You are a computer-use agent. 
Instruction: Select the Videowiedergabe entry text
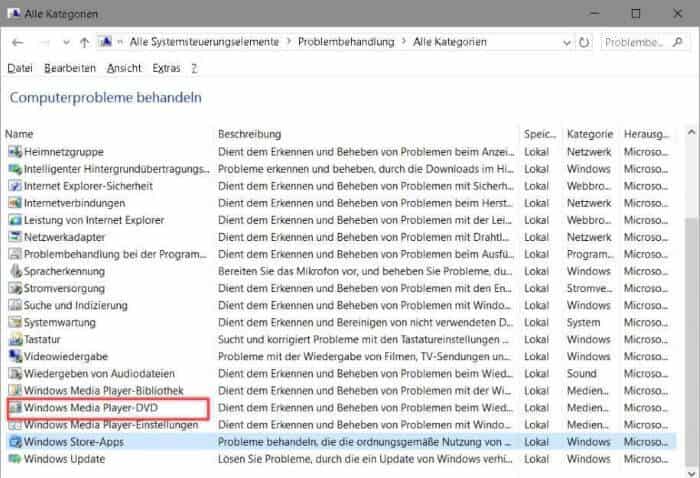(x=66, y=356)
